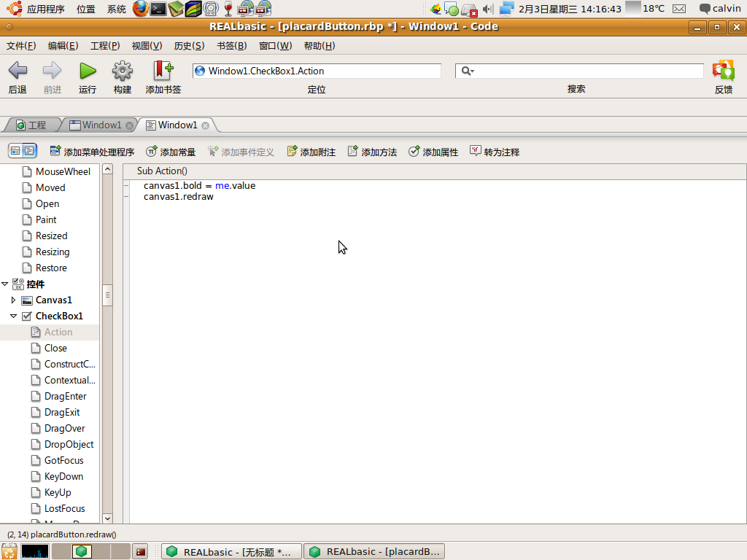Open the 窗口(W) menu
747x560 pixels.
tap(275, 46)
